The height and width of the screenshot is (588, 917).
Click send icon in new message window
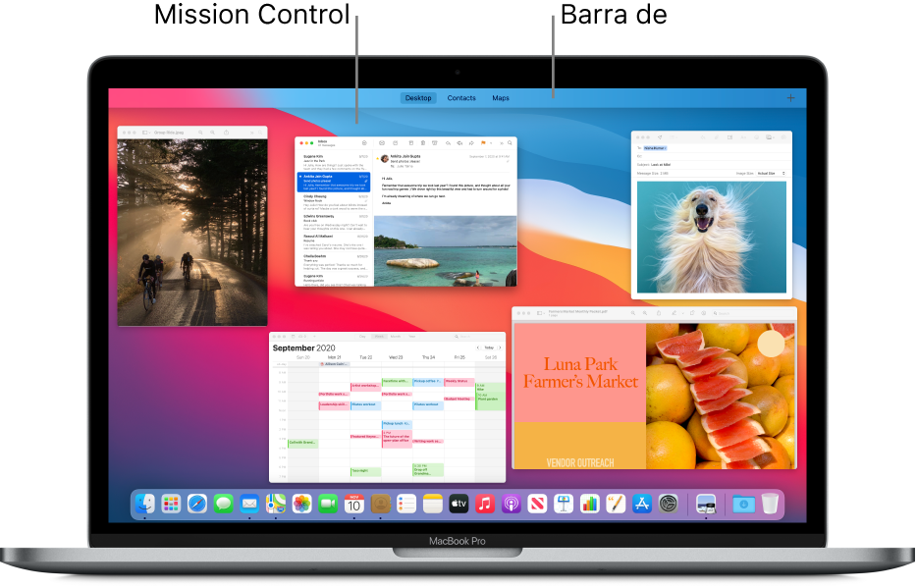pyautogui.click(x=660, y=137)
